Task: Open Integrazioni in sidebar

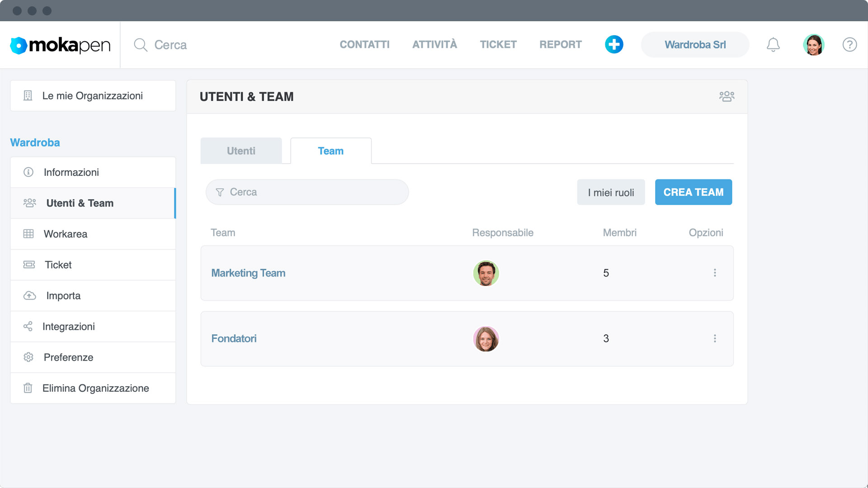Action: point(69,326)
